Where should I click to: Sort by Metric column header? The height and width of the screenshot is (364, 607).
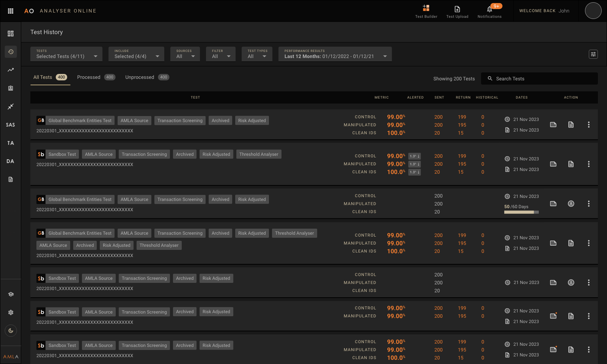tap(382, 97)
